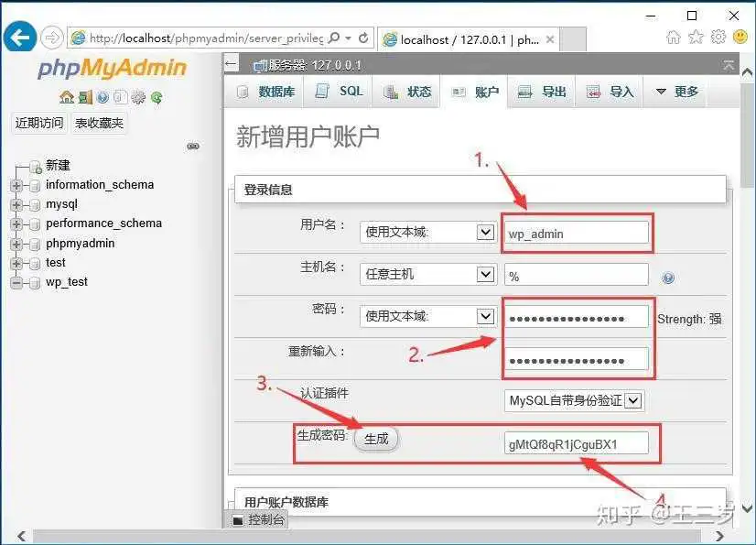
Task: Click the search magnifier in address bar
Action: click(x=333, y=38)
